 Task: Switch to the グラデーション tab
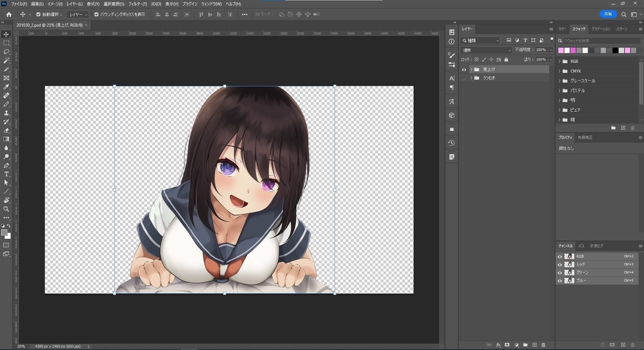(601, 29)
